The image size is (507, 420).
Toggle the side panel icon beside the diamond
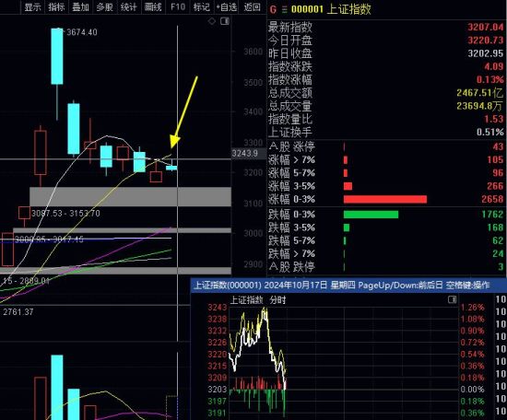coord(225,21)
